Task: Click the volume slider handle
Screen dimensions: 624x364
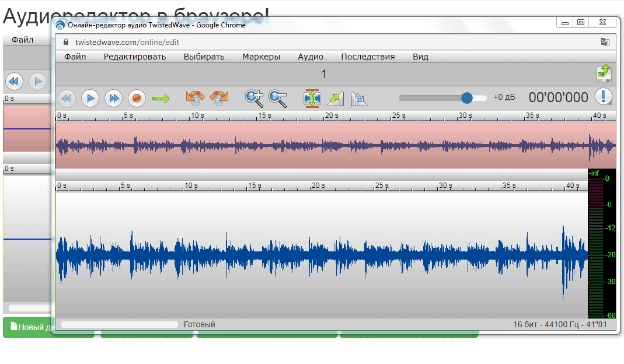Action: pos(466,97)
